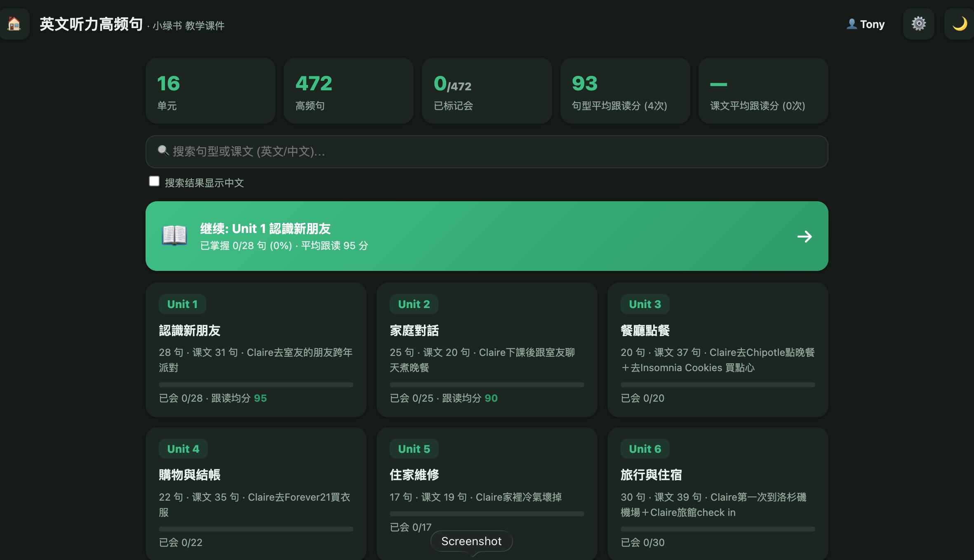Image resolution: width=974 pixels, height=560 pixels.
Task: Click the 小绿书 教学课件 subtitle
Action: pyautogui.click(x=188, y=26)
